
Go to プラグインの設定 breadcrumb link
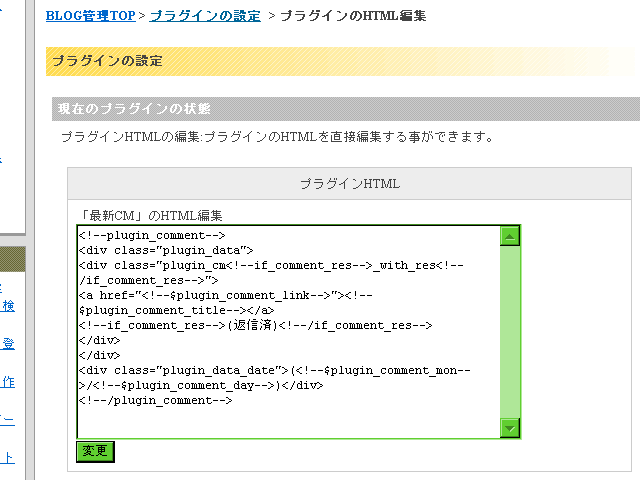(205, 16)
